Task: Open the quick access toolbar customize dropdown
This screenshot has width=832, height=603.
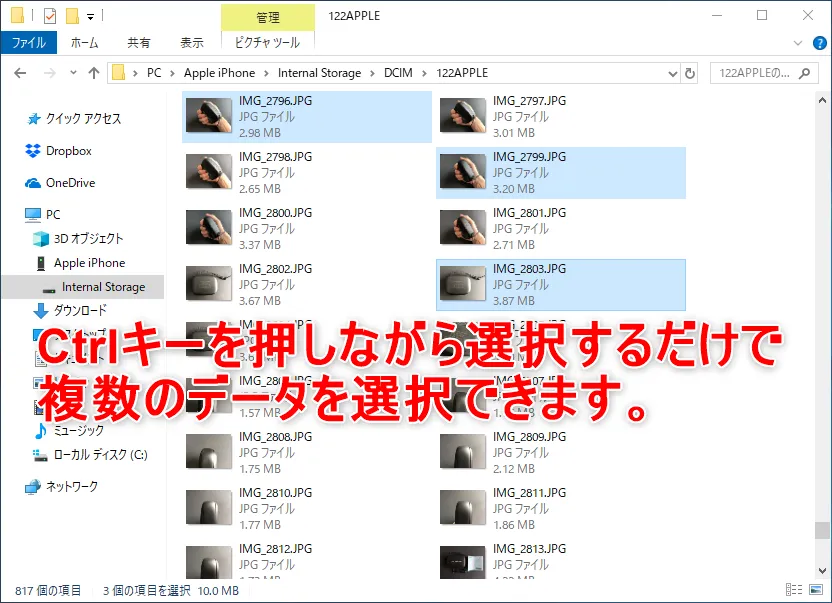Action: [x=91, y=17]
